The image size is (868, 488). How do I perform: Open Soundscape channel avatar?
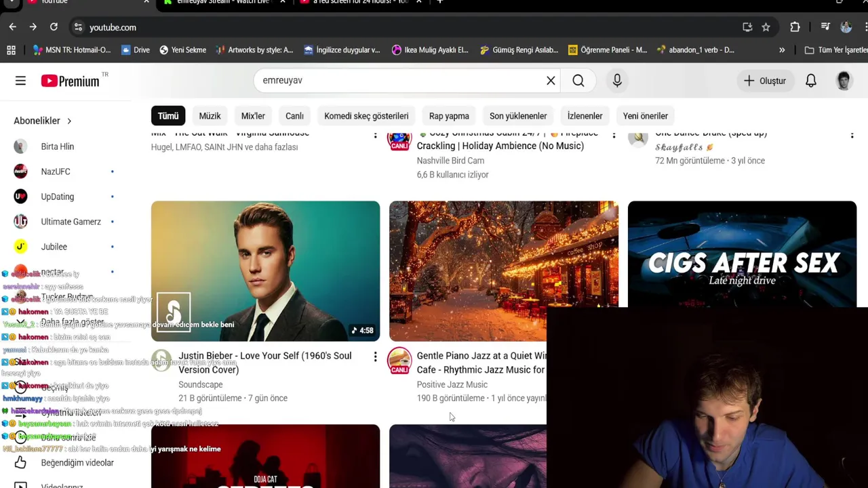point(161,360)
